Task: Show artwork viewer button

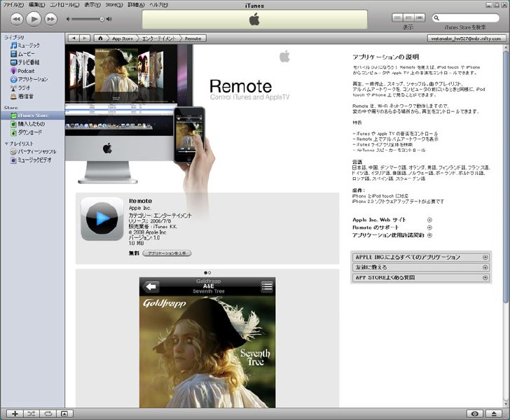Action: [64, 414]
